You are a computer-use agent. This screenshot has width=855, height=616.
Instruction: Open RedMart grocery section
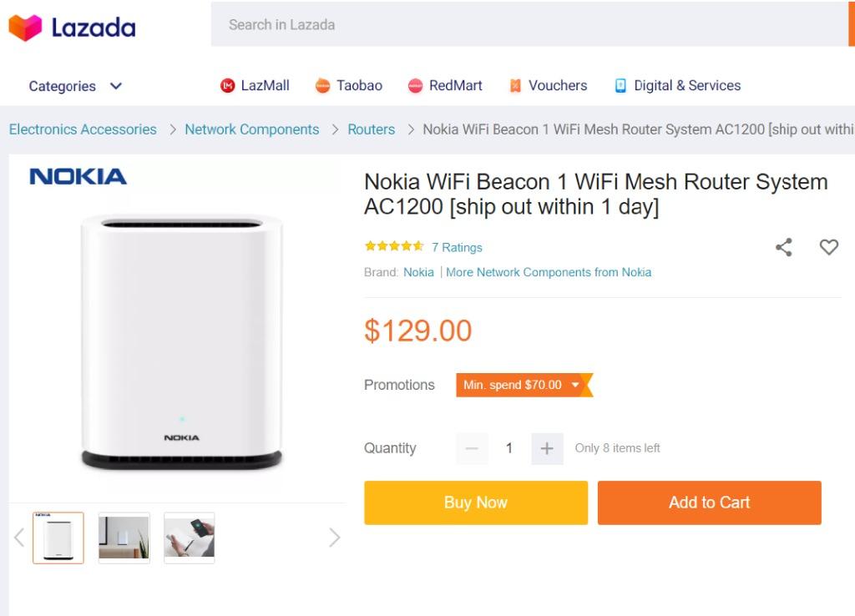point(416,84)
